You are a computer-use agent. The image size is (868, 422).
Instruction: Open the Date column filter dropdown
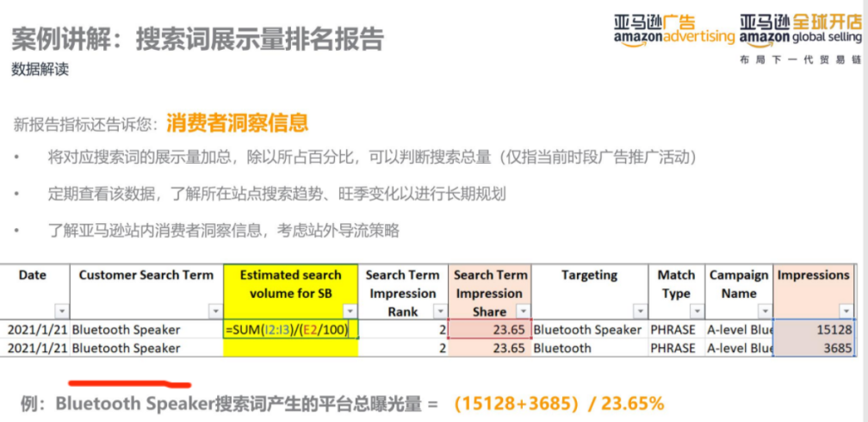click(x=62, y=311)
